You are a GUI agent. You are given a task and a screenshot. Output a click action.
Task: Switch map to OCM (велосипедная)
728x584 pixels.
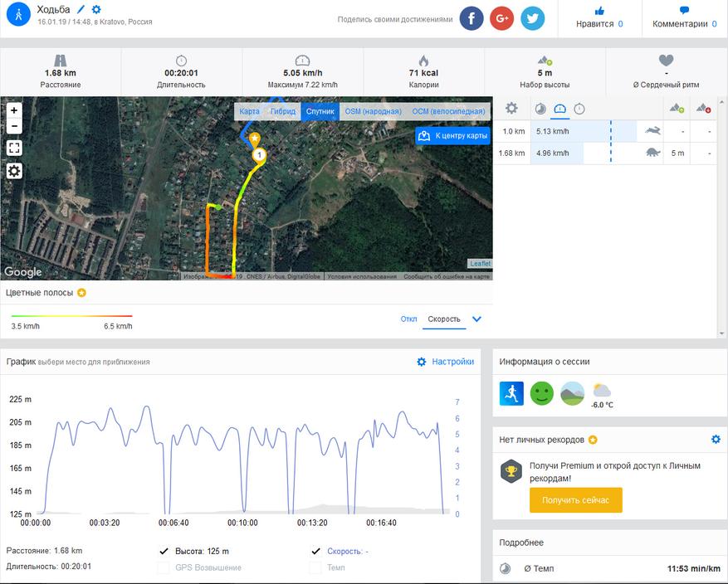click(x=448, y=111)
